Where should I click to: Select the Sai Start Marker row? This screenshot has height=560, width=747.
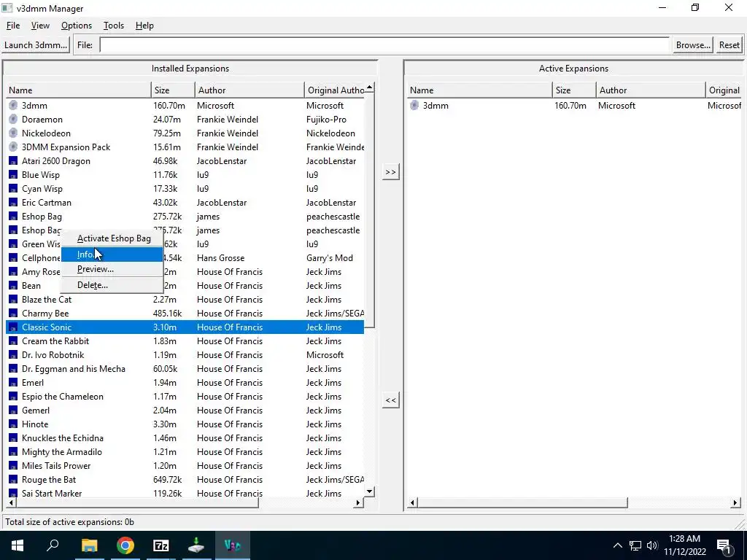[185, 494]
